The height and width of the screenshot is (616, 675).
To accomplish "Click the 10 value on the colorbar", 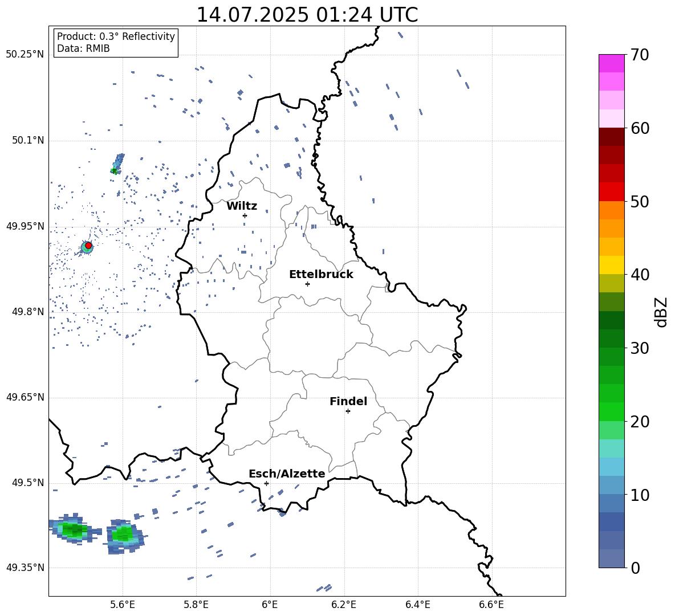I will [640, 495].
